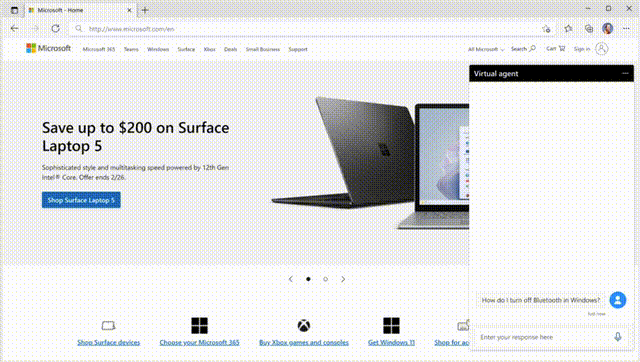Click the Enter your response here field
640x362 pixels.
click(x=543, y=337)
